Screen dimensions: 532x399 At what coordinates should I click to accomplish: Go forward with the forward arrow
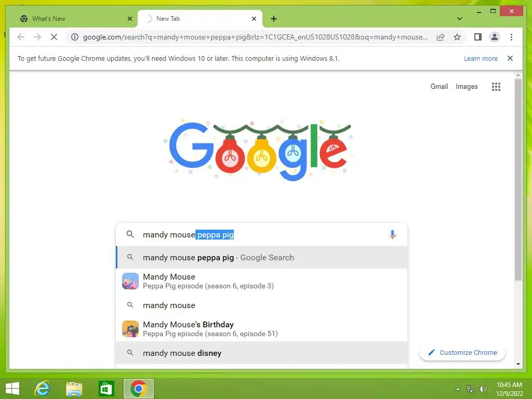[37, 37]
